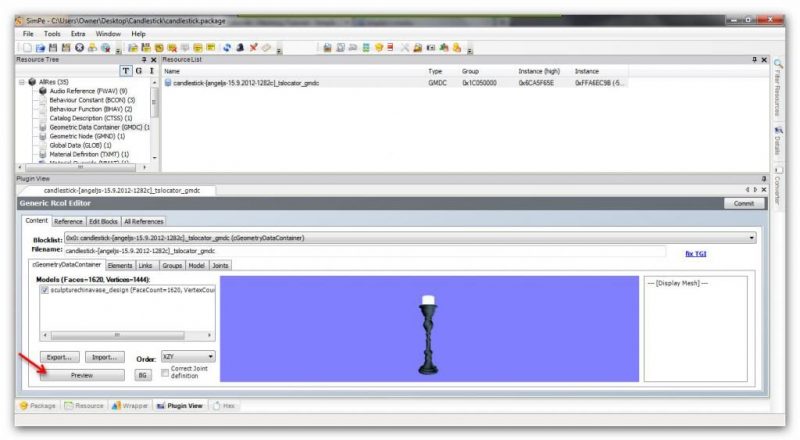The width and height of the screenshot is (800, 440).
Task: Open the Tools menu
Action: coord(50,33)
